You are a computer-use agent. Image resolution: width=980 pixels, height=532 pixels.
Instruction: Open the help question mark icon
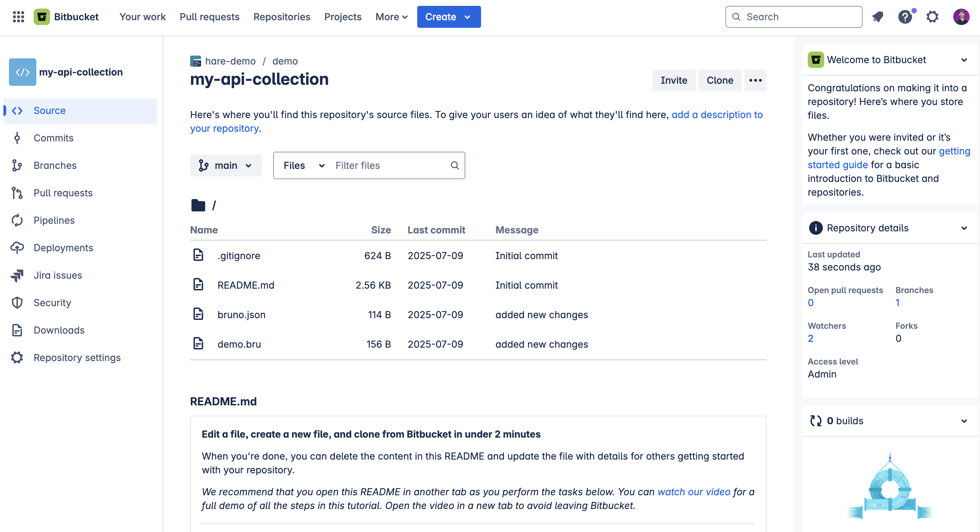tap(905, 17)
